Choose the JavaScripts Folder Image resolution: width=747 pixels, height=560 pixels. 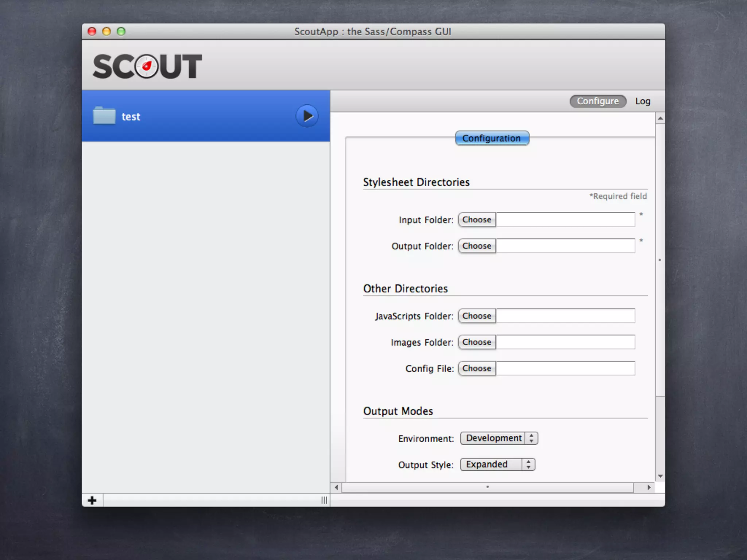[477, 316]
